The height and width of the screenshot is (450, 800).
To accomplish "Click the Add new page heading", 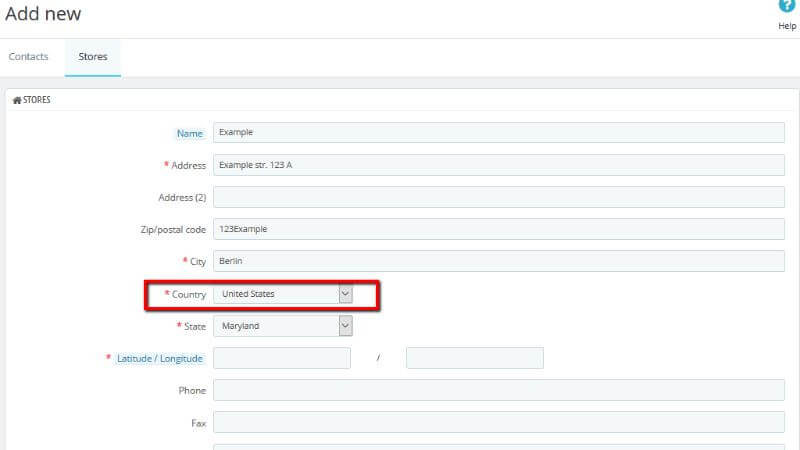I will (x=43, y=14).
